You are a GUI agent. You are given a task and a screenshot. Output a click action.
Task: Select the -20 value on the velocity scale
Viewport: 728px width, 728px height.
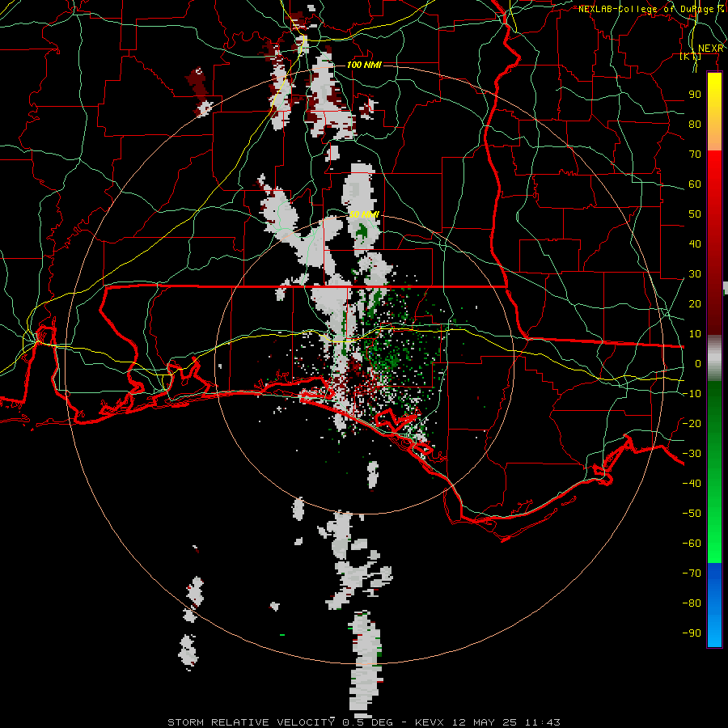point(692,423)
